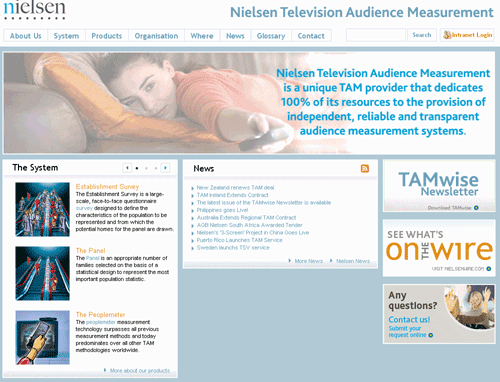
Task: Go to next slide in The System
Action: [x=165, y=168]
